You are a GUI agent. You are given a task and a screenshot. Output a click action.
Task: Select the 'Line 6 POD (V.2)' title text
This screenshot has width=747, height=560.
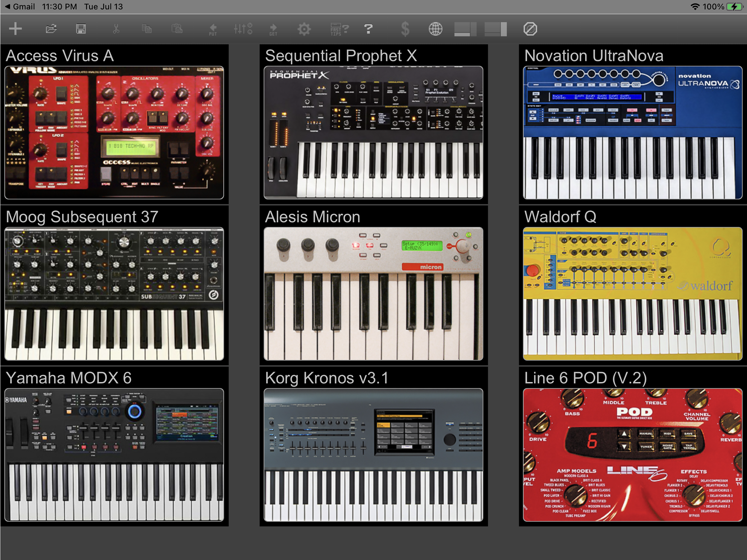click(x=586, y=378)
